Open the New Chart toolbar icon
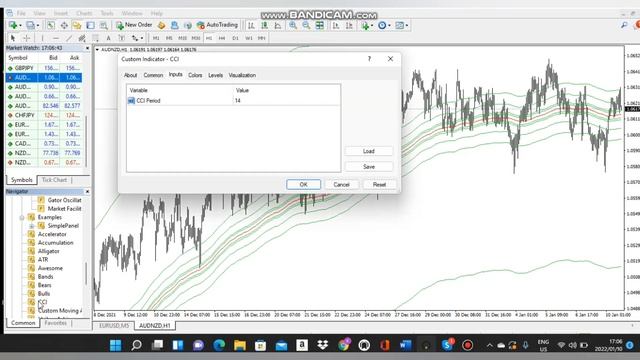This screenshot has height=360, width=640. tap(13, 25)
